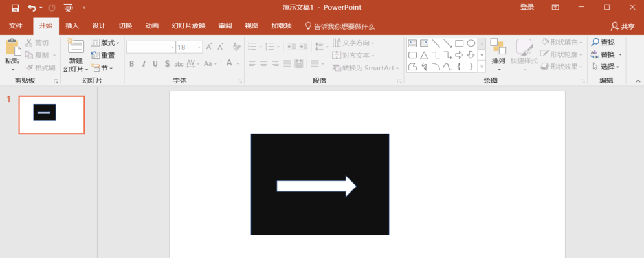Toggle text Shadow formatting

click(x=167, y=63)
